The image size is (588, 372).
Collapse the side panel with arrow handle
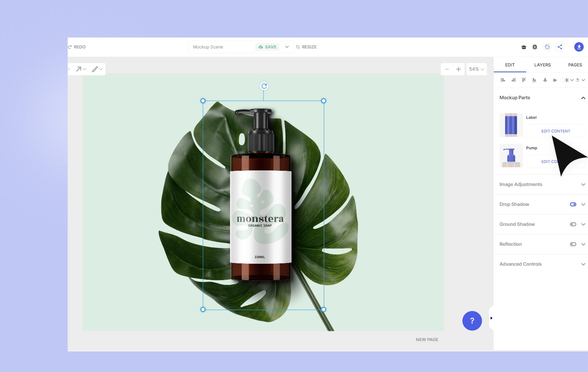[x=491, y=318]
